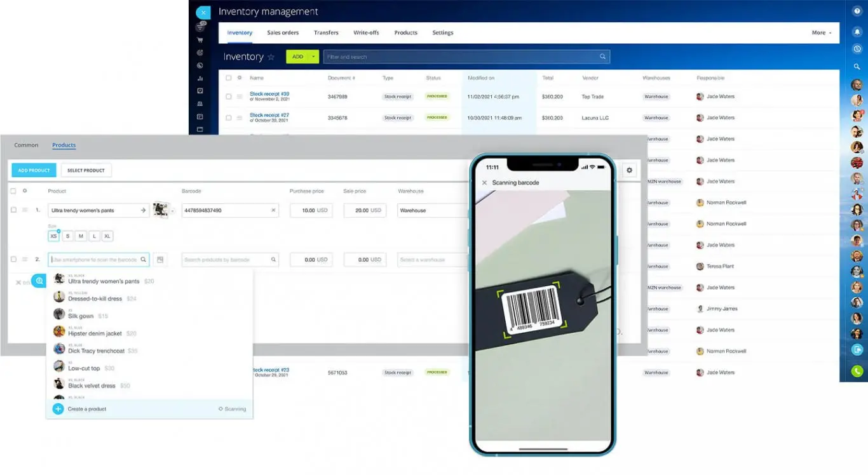Open the Common tab
The width and height of the screenshot is (868, 475).
click(27, 145)
